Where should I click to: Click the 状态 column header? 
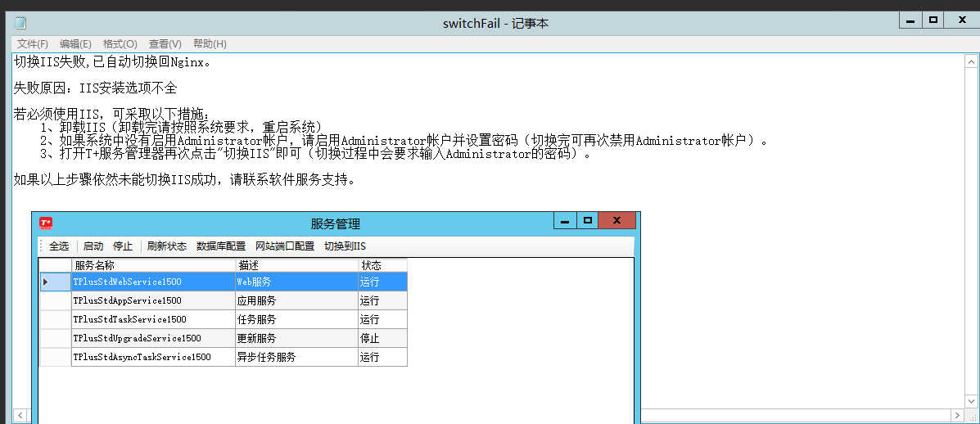pyautogui.click(x=382, y=265)
